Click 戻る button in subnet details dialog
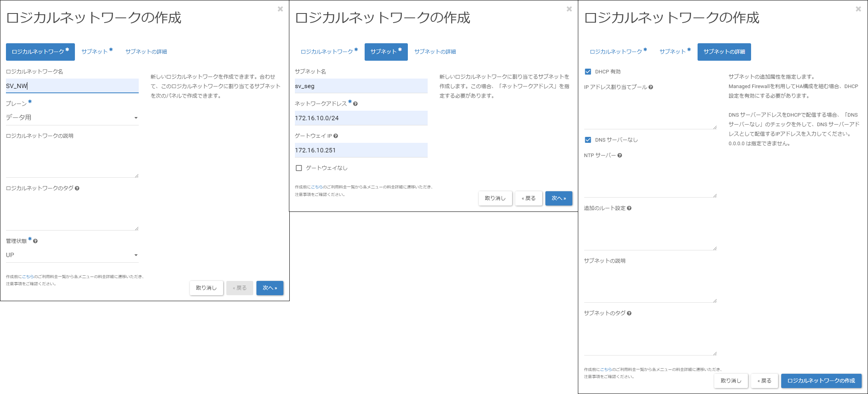The height and width of the screenshot is (394, 868). pyautogui.click(x=765, y=381)
